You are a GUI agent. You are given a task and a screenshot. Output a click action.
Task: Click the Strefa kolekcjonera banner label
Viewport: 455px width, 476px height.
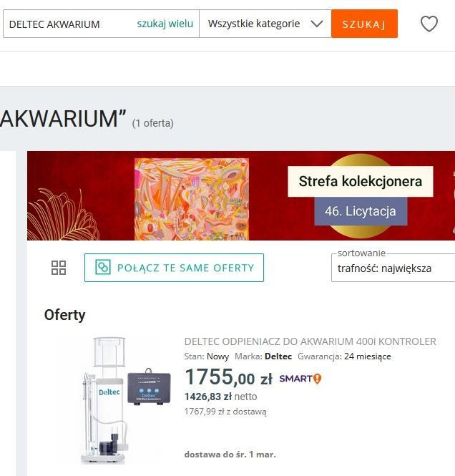tap(361, 181)
